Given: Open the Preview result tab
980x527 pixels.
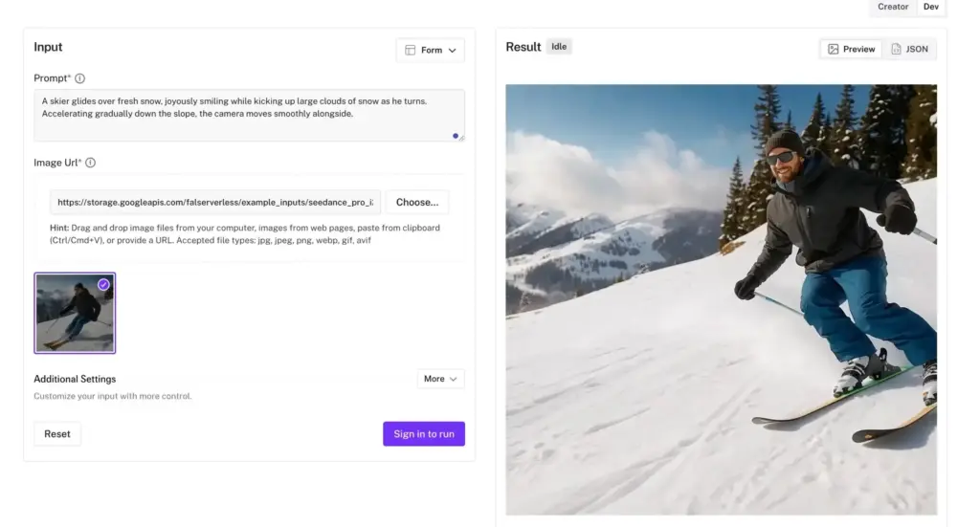Looking at the screenshot, I should pos(851,49).
